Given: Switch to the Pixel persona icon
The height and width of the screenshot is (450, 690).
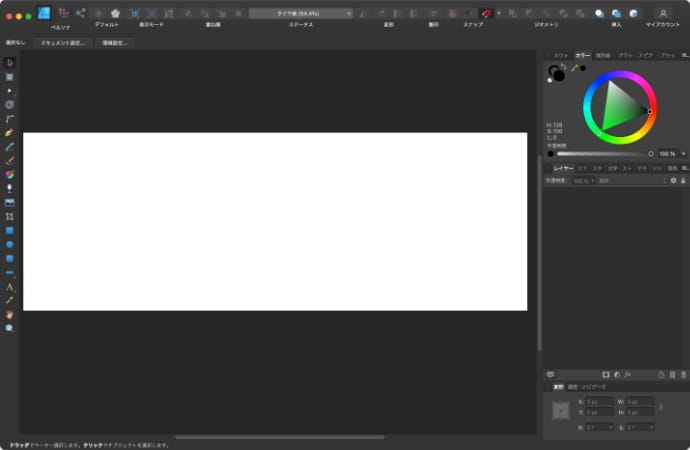Looking at the screenshot, I should (x=64, y=13).
